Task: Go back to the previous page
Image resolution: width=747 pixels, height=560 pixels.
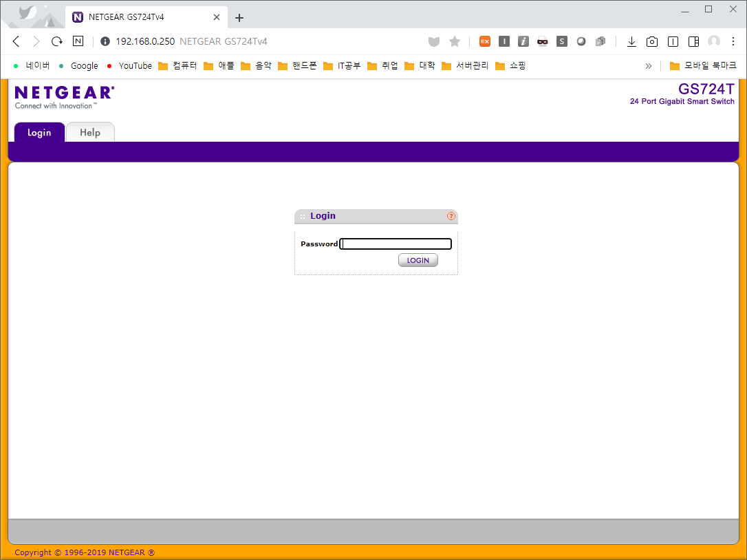Action: pyautogui.click(x=17, y=41)
